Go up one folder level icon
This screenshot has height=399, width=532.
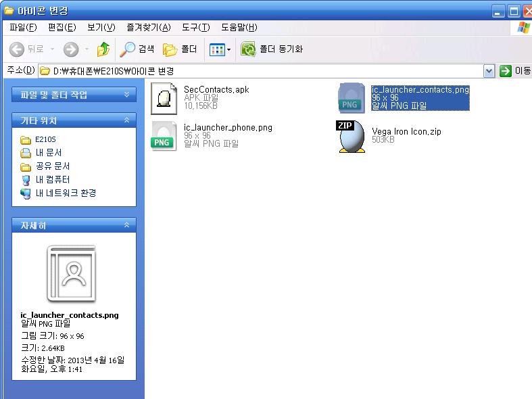[x=103, y=49]
